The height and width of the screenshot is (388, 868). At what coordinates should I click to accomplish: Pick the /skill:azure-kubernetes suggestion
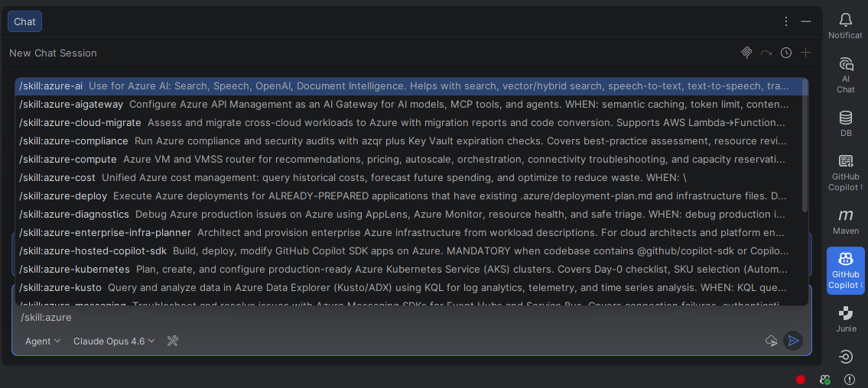coord(408,269)
